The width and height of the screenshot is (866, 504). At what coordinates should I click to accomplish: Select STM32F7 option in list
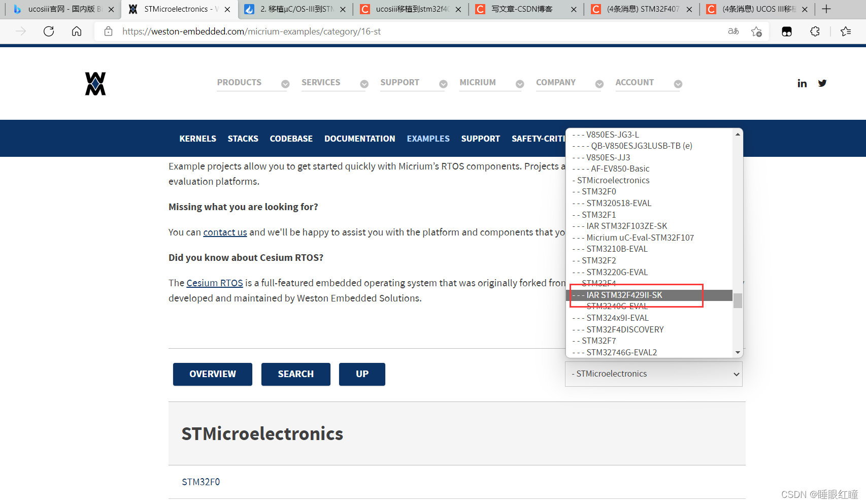click(649, 341)
